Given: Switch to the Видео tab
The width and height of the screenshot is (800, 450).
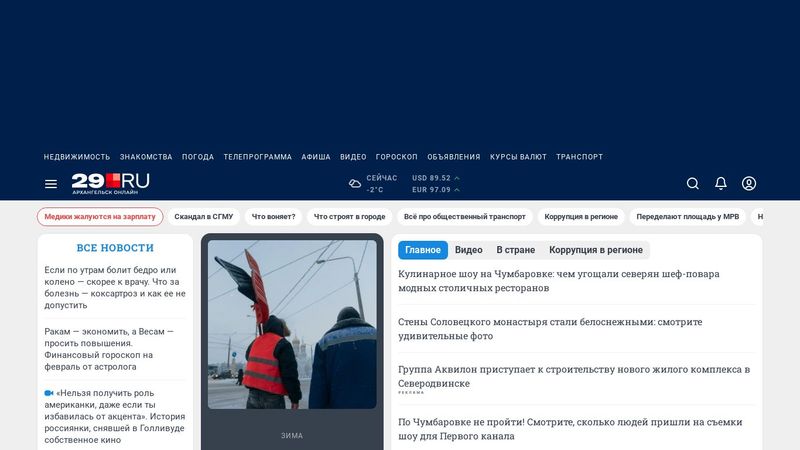Looking at the screenshot, I should (468, 250).
